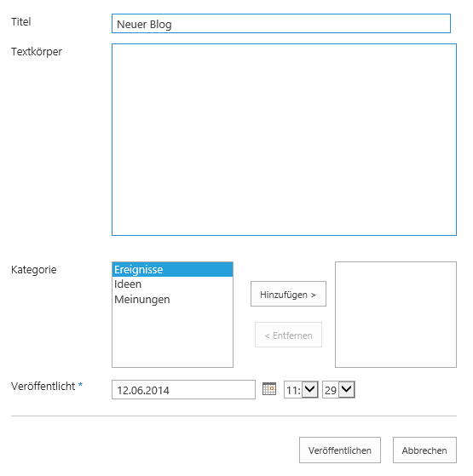Select the Ereignisse category
The height and width of the screenshot is (476, 473).
coord(172,270)
